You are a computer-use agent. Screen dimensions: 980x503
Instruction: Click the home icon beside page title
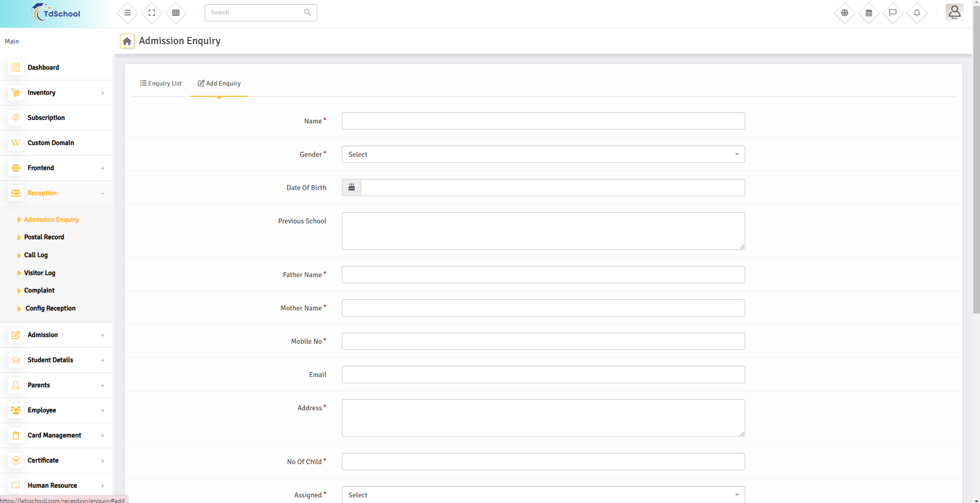pyautogui.click(x=127, y=41)
